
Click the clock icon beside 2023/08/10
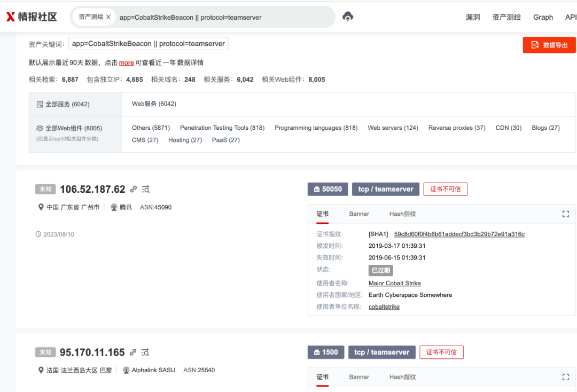tap(38, 234)
